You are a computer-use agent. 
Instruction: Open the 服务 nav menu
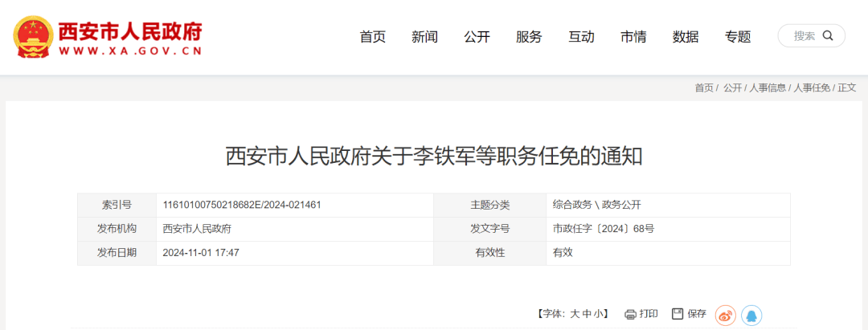529,37
